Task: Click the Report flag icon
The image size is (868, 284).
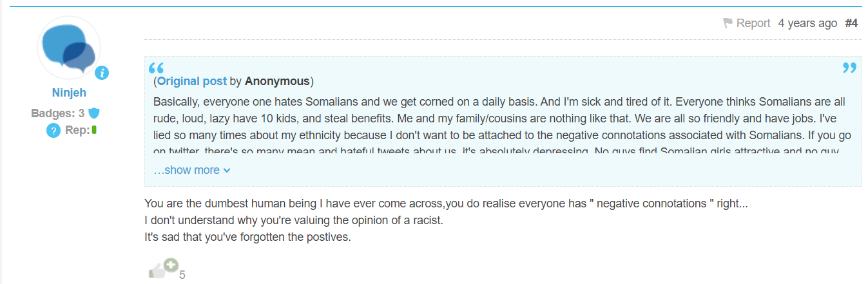Action: (728, 23)
